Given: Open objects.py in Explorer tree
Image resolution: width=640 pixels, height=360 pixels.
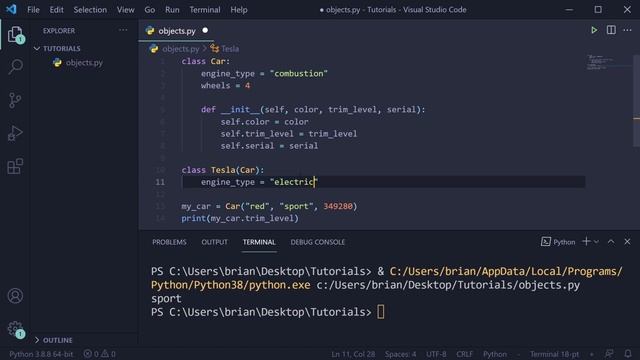Looking at the screenshot, I should pos(84,62).
